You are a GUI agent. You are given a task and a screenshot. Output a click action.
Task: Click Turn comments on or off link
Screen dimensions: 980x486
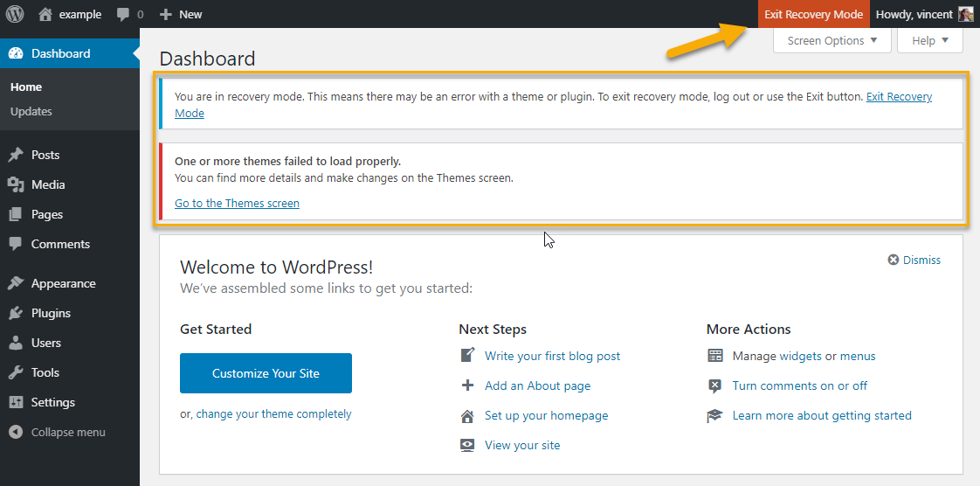coord(800,386)
